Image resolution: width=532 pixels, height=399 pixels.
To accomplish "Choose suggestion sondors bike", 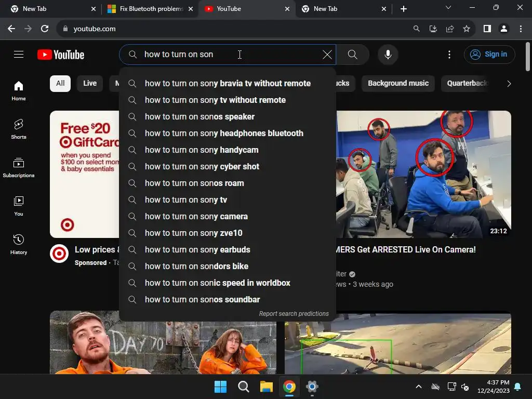I will tap(228, 267).
